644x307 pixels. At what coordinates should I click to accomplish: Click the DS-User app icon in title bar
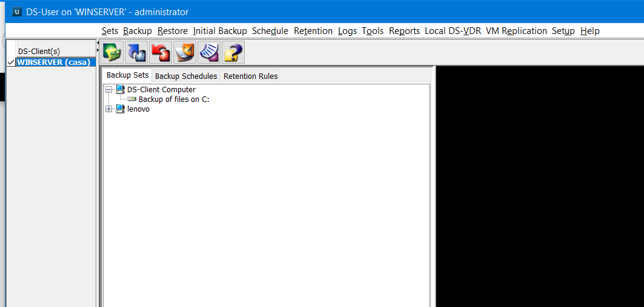point(17,12)
